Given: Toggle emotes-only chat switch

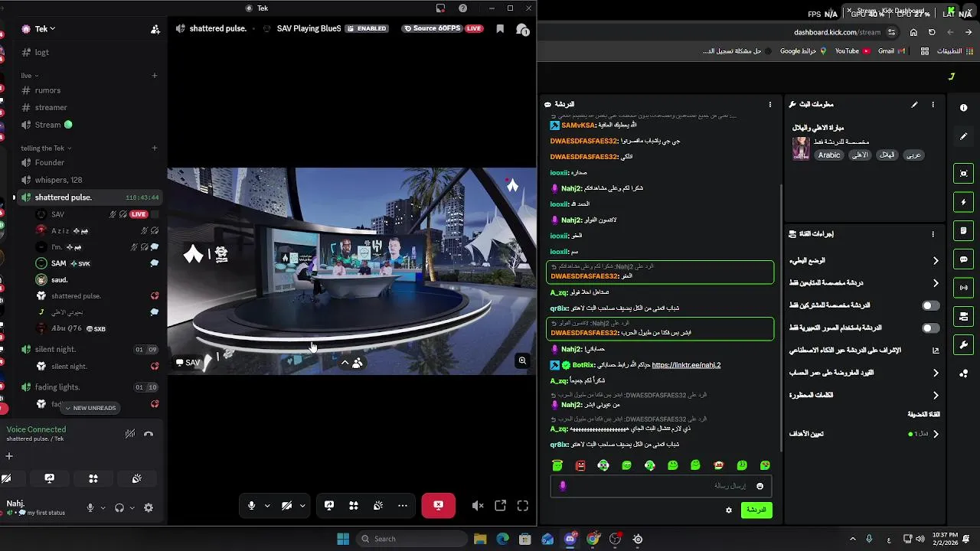Looking at the screenshot, I should [x=930, y=328].
